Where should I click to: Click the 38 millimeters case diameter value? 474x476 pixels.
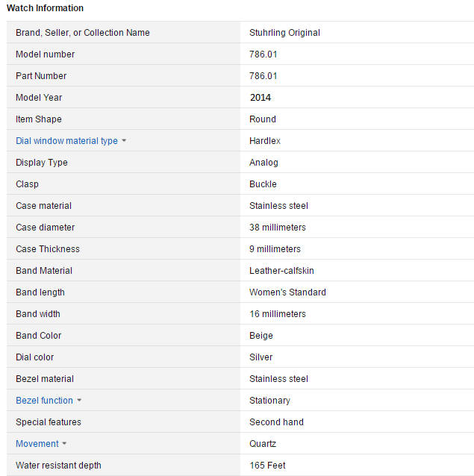point(277,228)
